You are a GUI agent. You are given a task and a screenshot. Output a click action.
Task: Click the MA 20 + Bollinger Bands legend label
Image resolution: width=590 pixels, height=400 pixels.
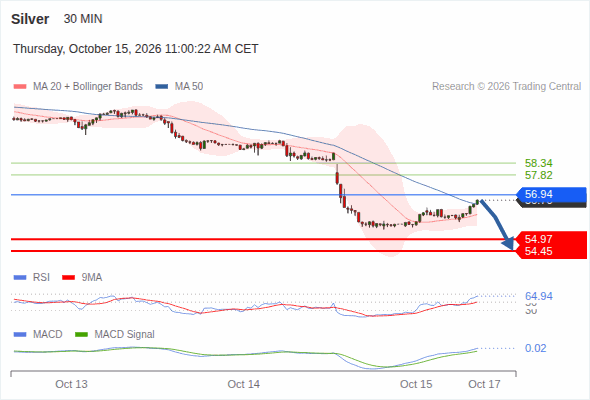[88, 87]
